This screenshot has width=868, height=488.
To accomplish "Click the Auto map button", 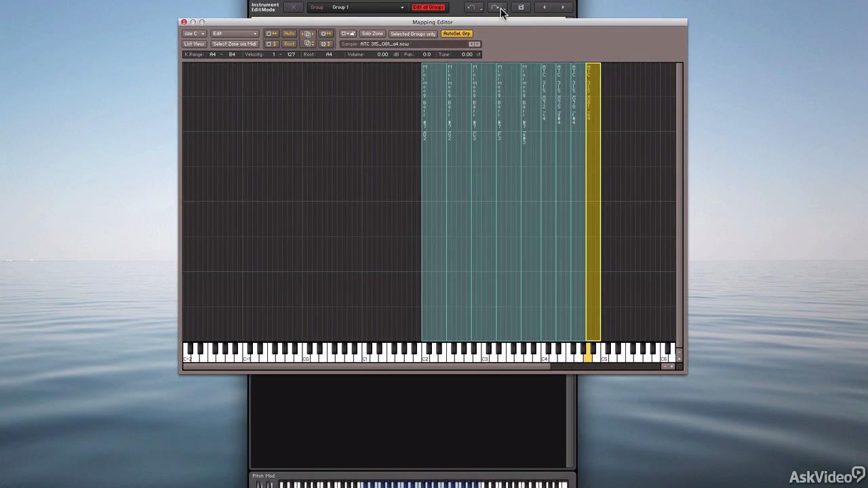I will pyautogui.click(x=289, y=34).
